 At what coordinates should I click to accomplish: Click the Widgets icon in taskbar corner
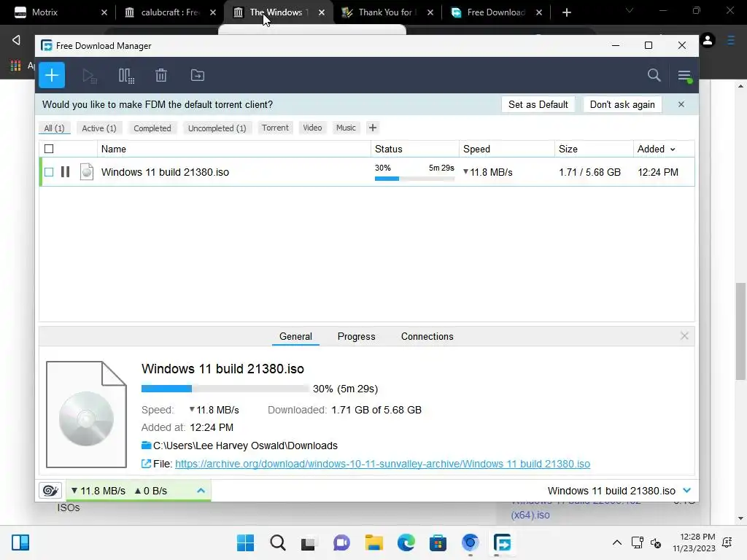(20, 542)
